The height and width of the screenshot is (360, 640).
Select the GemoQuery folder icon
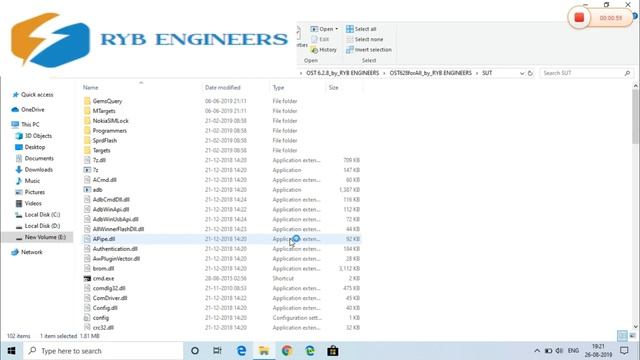[x=87, y=101]
